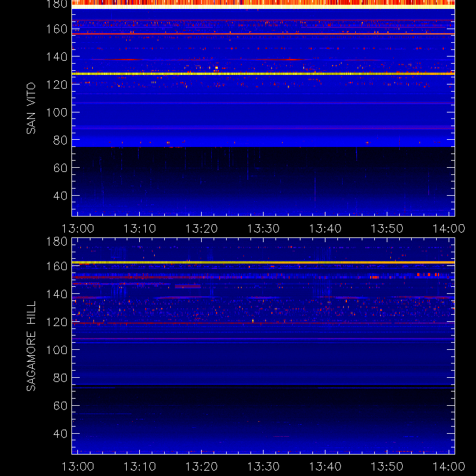Click the 13:00 time label under San Vito plot
This screenshot has height=476, width=476.
click(78, 228)
